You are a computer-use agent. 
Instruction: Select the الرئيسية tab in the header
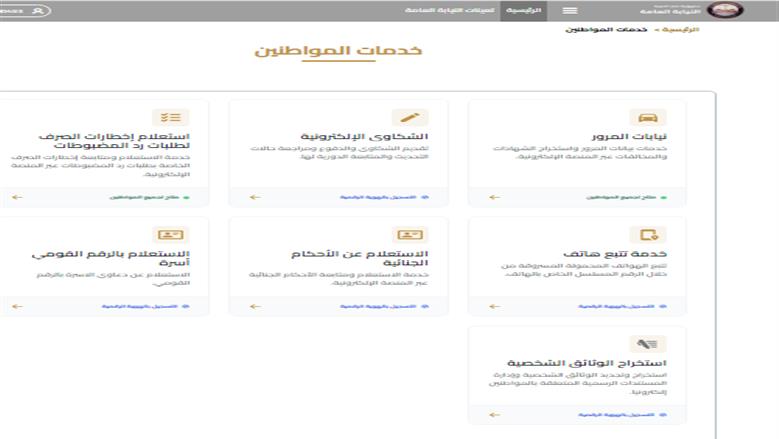coord(524,10)
